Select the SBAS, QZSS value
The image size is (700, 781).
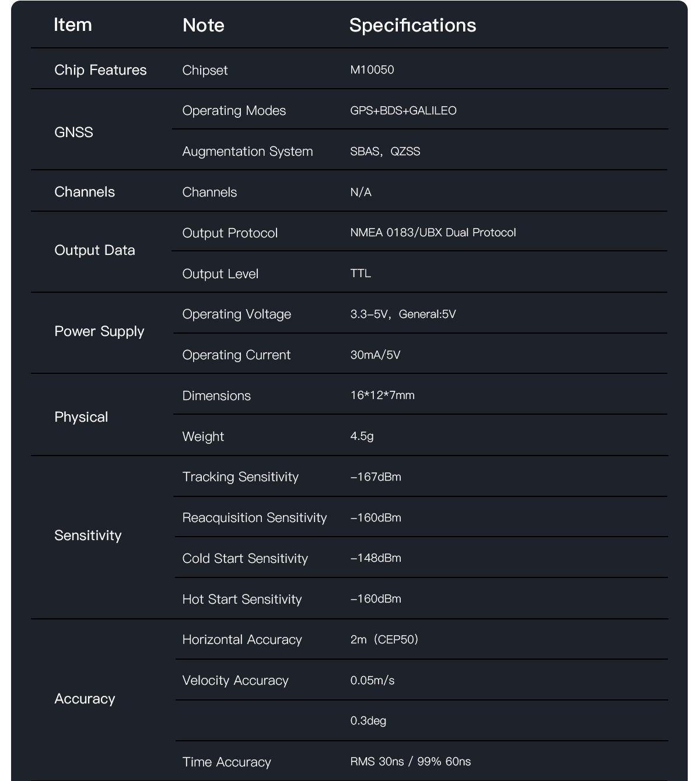tap(385, 152)
